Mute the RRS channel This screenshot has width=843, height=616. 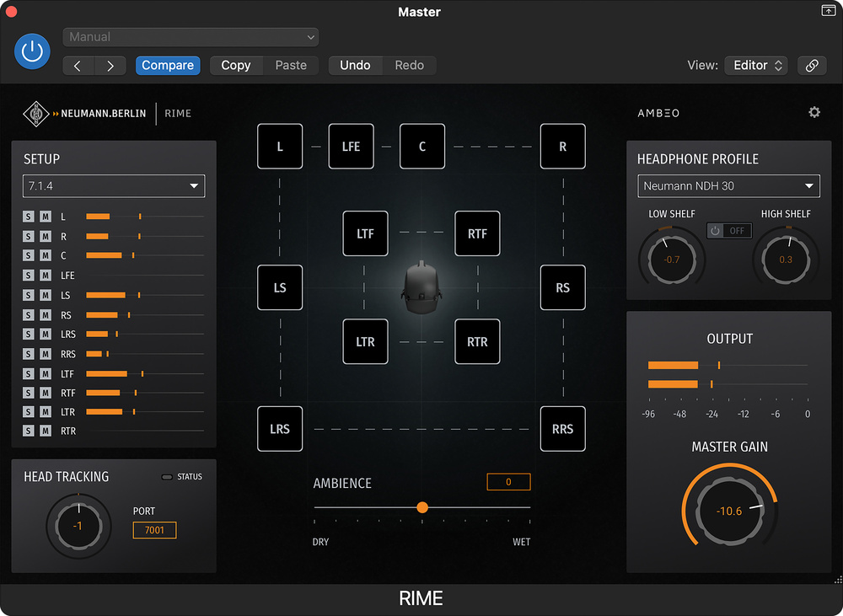(46, 354)
